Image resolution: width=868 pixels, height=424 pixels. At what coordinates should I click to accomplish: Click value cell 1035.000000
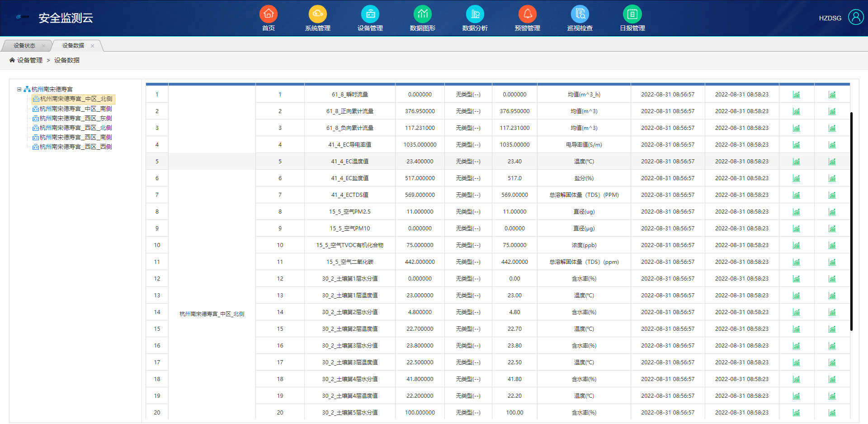420,145
